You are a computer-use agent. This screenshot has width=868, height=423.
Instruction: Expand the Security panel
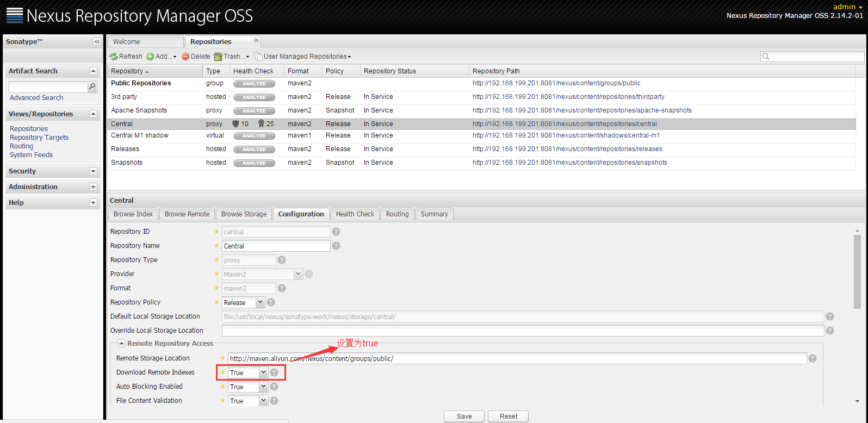point(93,171)
